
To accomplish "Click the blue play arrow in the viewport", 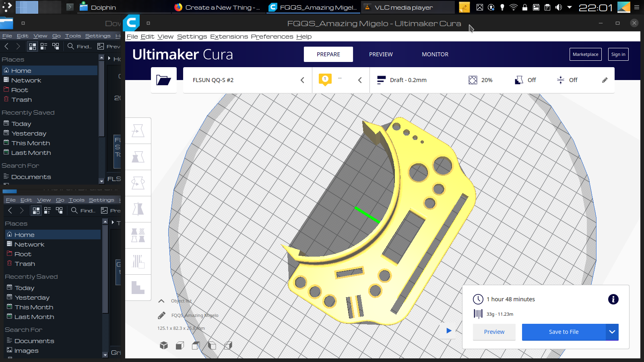I will pos(449,331).
